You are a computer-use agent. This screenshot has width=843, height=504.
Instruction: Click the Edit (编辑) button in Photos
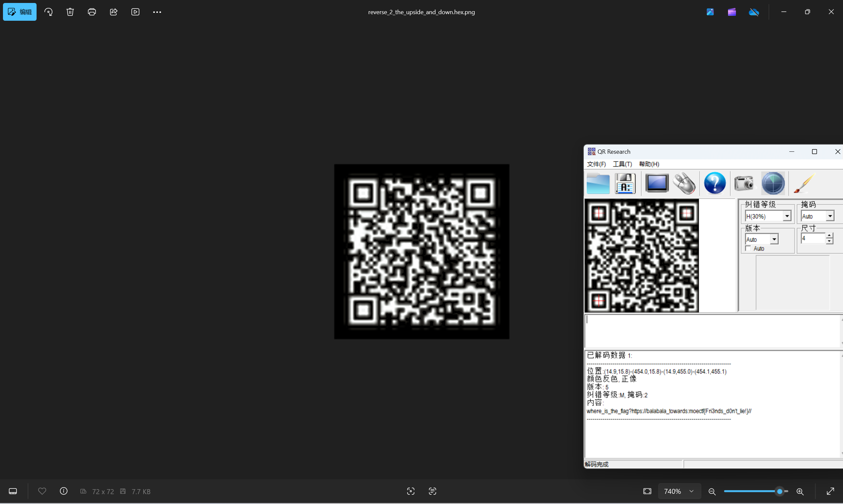pos(20,12)
